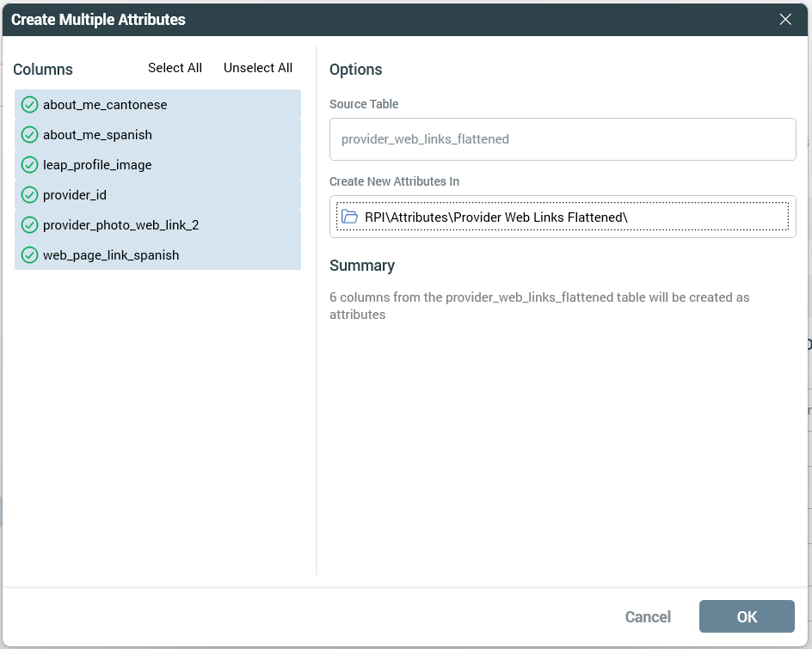
Task: Select the provider_id column row
Action: [x=75, y=195]
